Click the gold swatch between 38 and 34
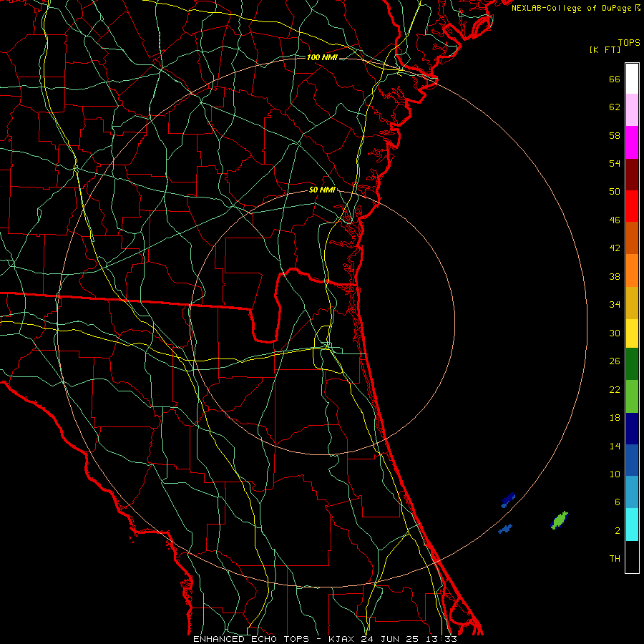 coord(632,303)
